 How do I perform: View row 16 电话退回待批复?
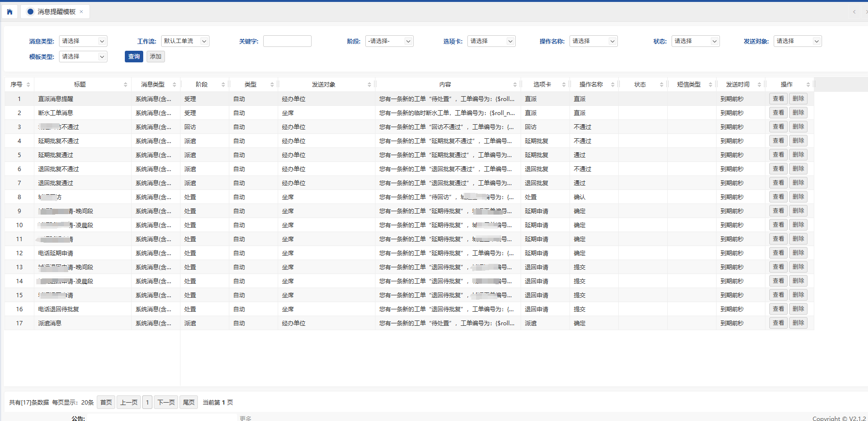coord(778,309)
